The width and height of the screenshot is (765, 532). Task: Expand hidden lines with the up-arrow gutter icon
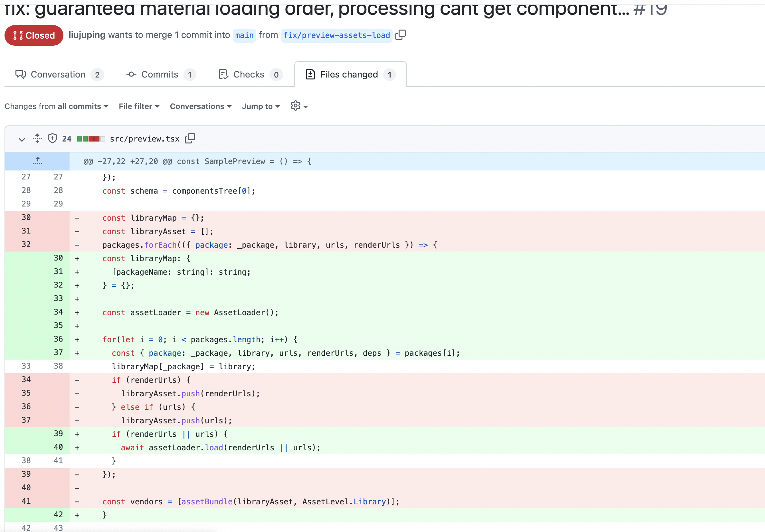pyautogui.click(x=37, y=161)
